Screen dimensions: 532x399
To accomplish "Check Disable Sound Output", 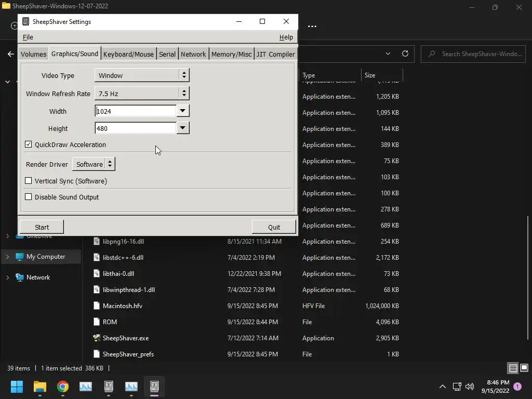I will 29,197.
